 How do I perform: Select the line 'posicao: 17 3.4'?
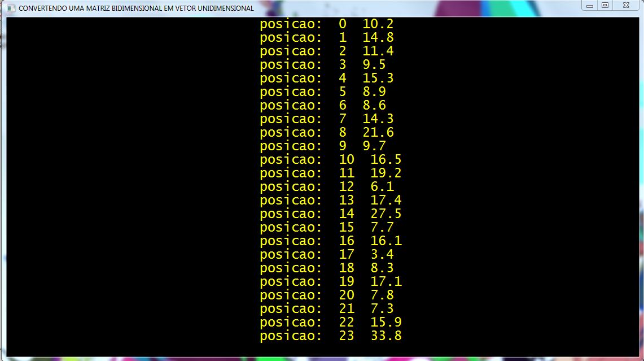click(327, 255)
